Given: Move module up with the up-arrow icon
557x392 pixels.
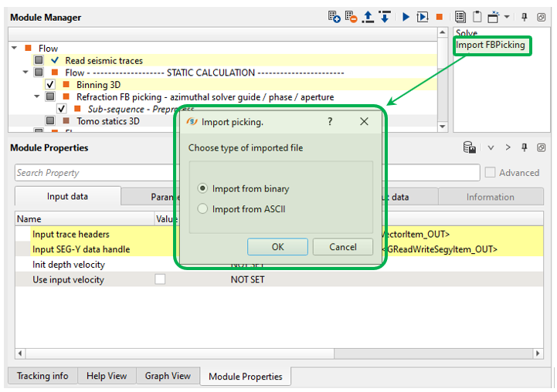Looking at the screenshot, I should pos(368,17).
